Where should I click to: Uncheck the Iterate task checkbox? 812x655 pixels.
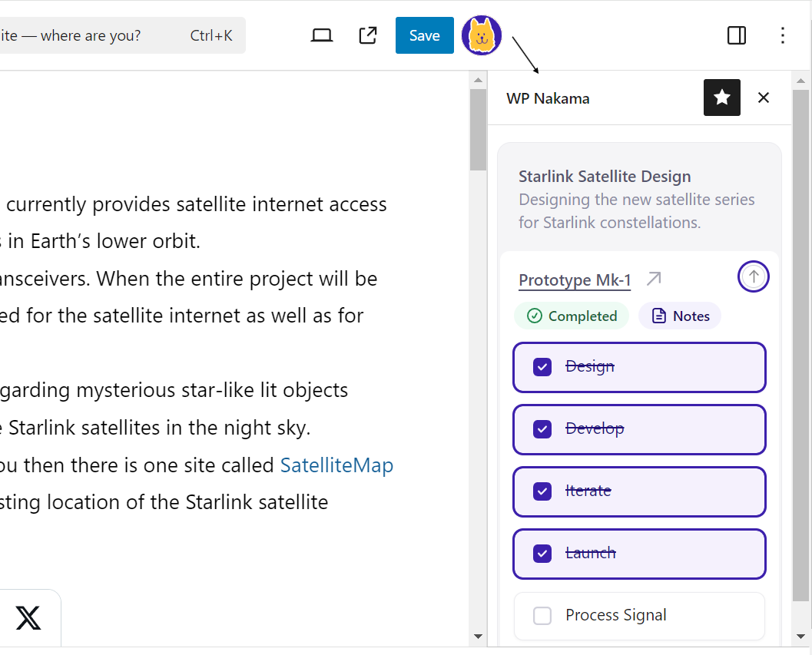tap(542, 491)
